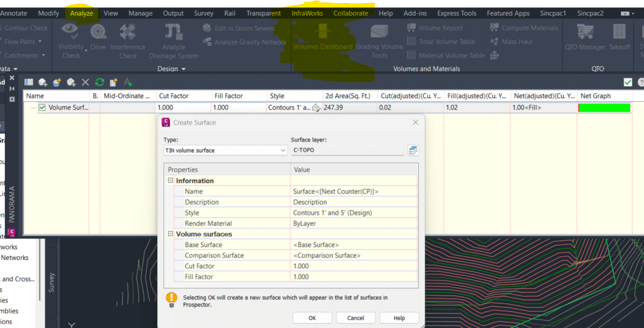Click Cancel in Create Surface dialog

(x=356, y=318)
